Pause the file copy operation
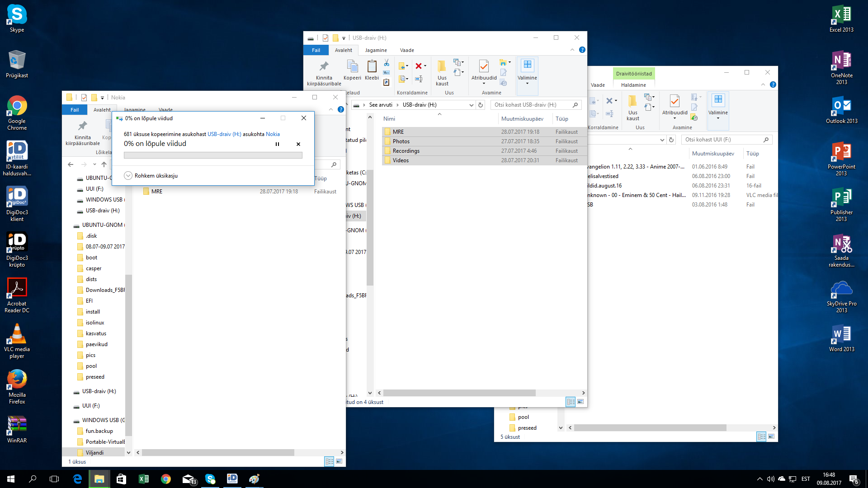The width and height of the screenshot is (868, 488). pyautogui.click(x=277, y=144)
